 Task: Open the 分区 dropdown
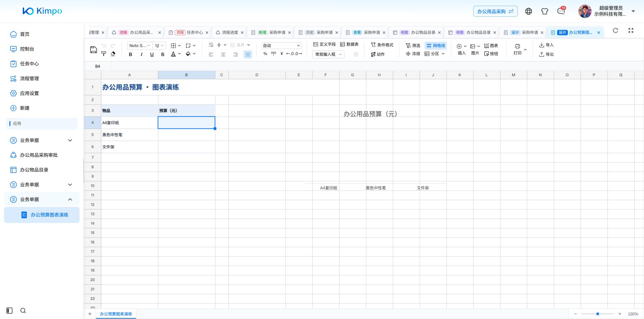click(x=435, y=54)
